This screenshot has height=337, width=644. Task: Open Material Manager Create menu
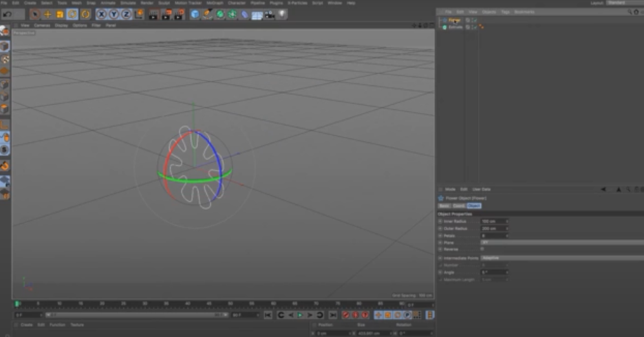27,325
